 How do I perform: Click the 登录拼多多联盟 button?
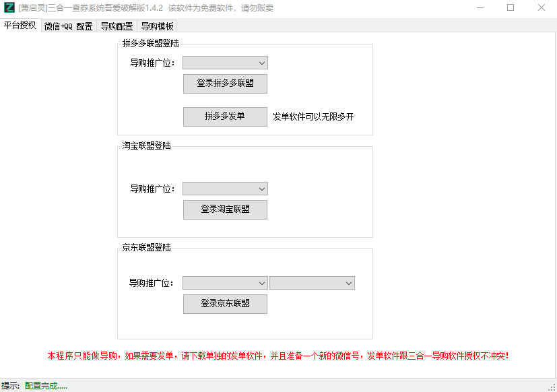[x=225, y=84]
